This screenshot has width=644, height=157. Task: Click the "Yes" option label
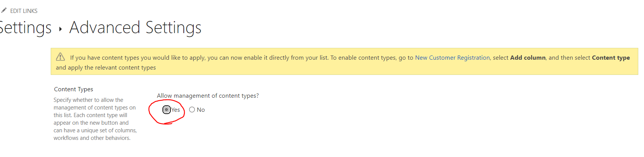[x=176, y=110]
